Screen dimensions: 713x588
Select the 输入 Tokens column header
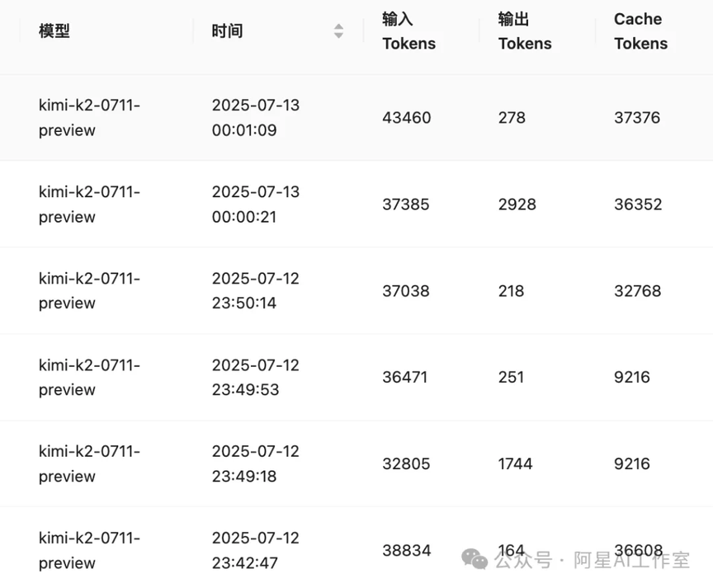click(408, 31)
